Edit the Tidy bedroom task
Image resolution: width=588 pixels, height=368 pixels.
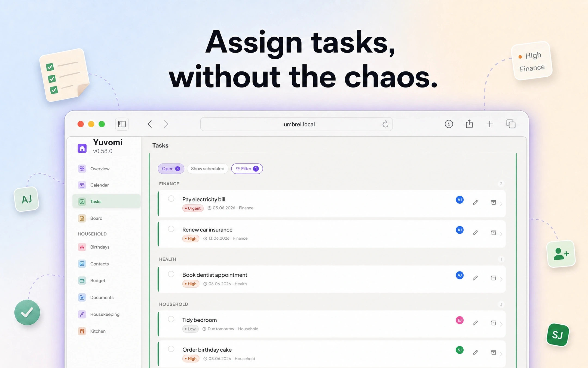[475, 323]
